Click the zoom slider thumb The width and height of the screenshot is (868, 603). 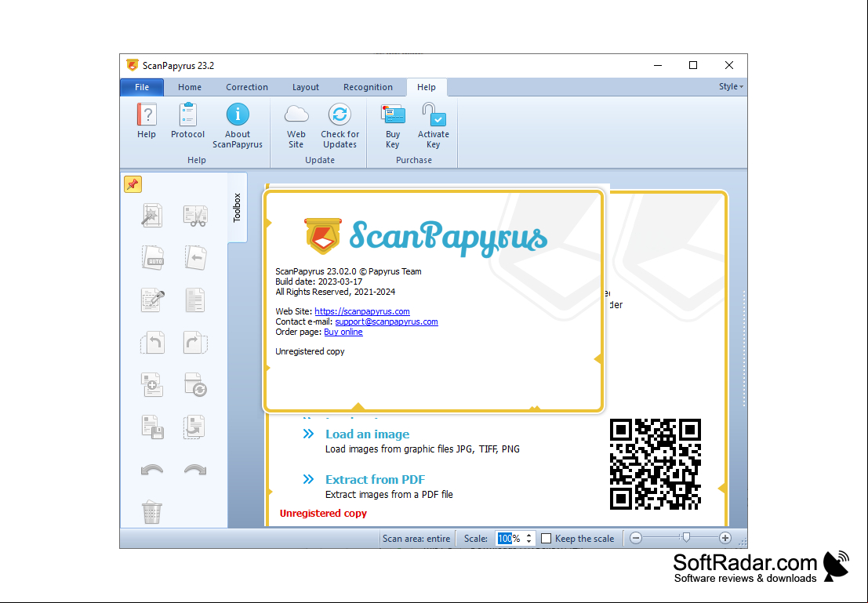[686, 537]
